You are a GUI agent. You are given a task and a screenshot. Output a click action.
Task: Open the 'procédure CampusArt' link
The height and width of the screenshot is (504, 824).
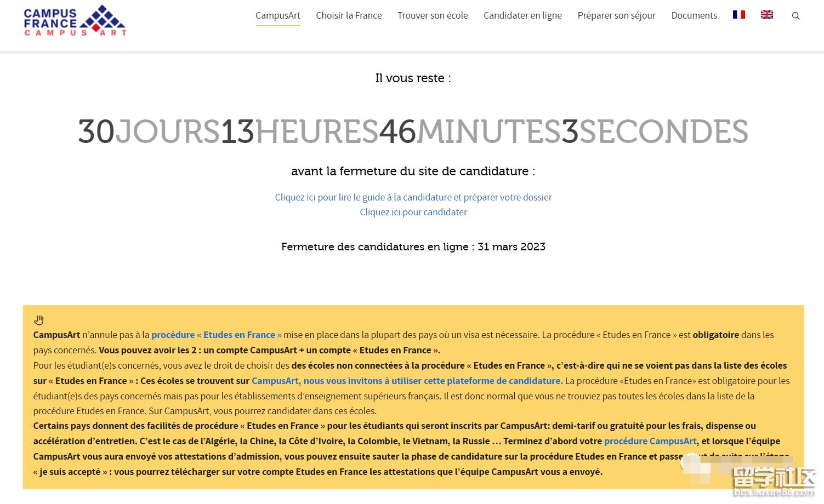(x=650, y=441)
